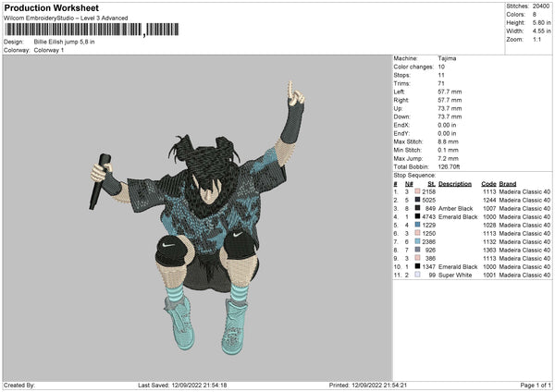This screenshot has height=392, width=555.
Task: Click the 'N#' column header
Action: point(409,184)
